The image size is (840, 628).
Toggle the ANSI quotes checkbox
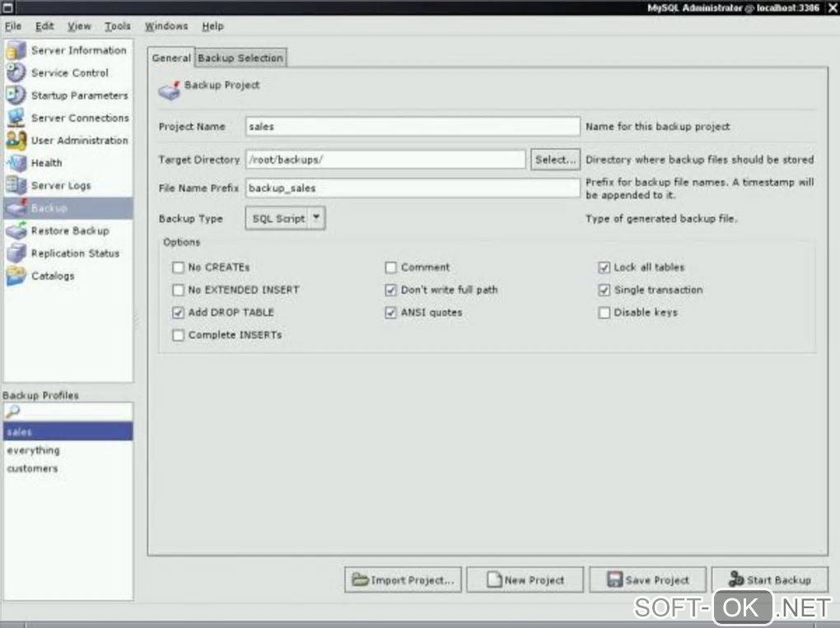(390, 312)
